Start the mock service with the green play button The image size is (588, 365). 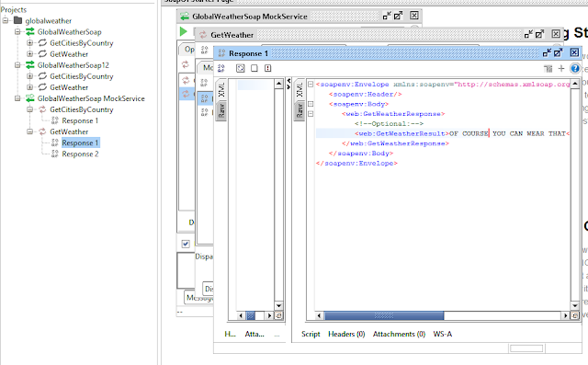[183, 31]
